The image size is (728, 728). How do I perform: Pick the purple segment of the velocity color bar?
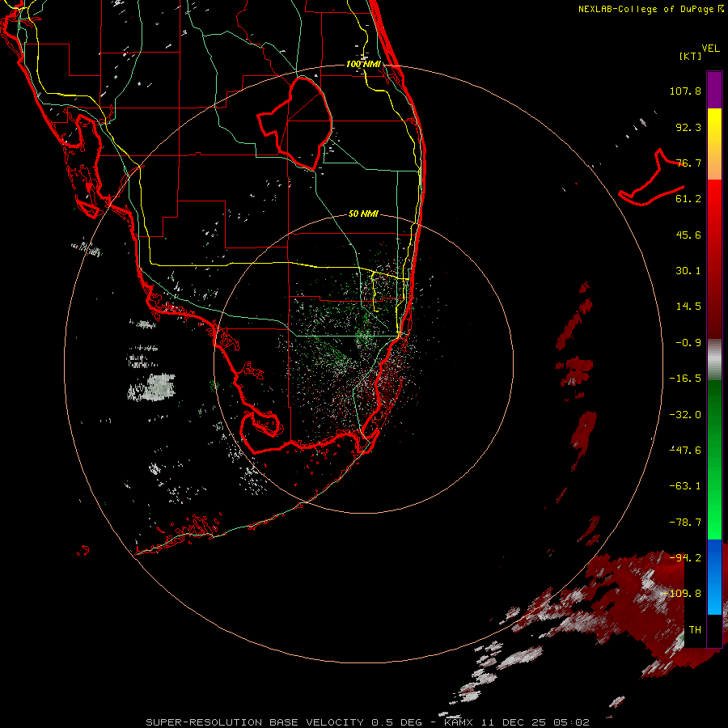(714, 90)
